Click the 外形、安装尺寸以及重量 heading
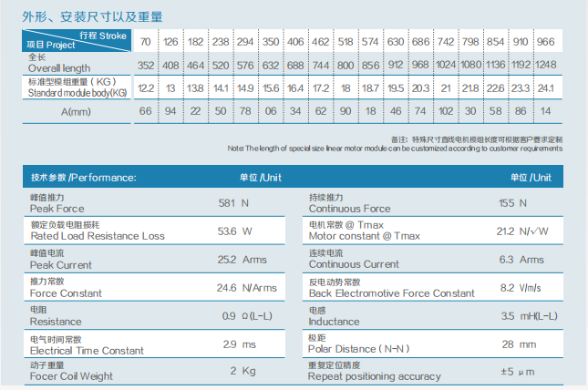The height and width of the screenshot is (390, 588). 93,17
